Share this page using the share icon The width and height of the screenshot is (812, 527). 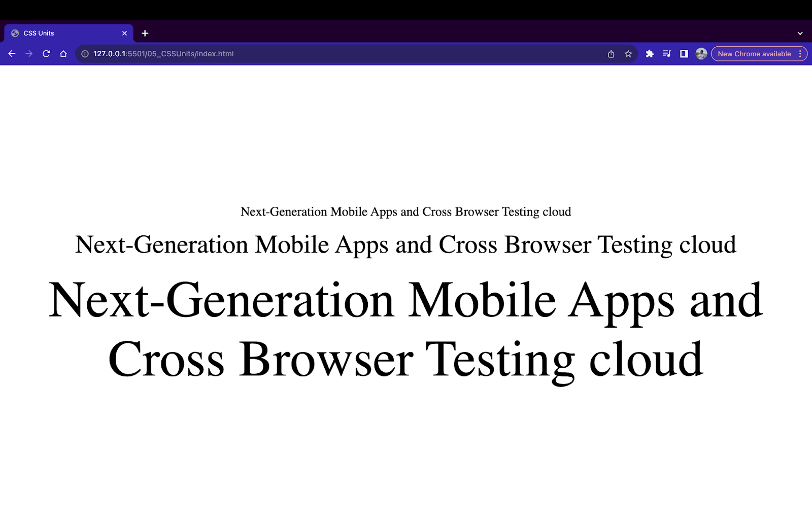611,54
